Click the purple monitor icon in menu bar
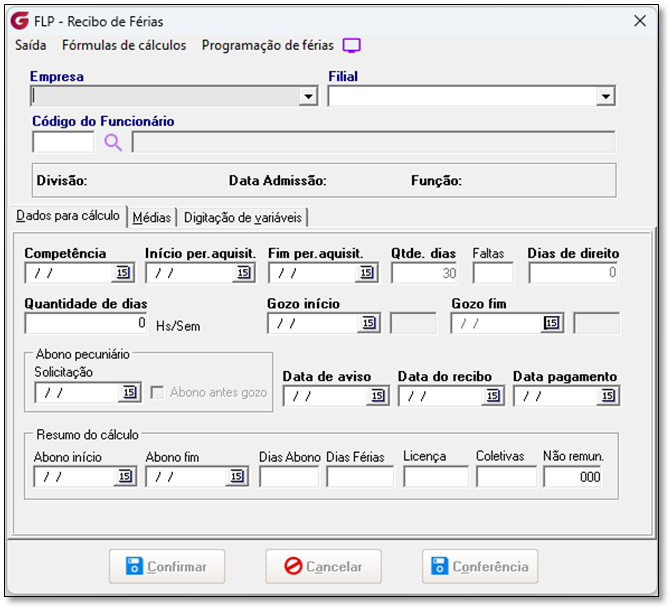The image size is (672, 610). coord(351,45)
